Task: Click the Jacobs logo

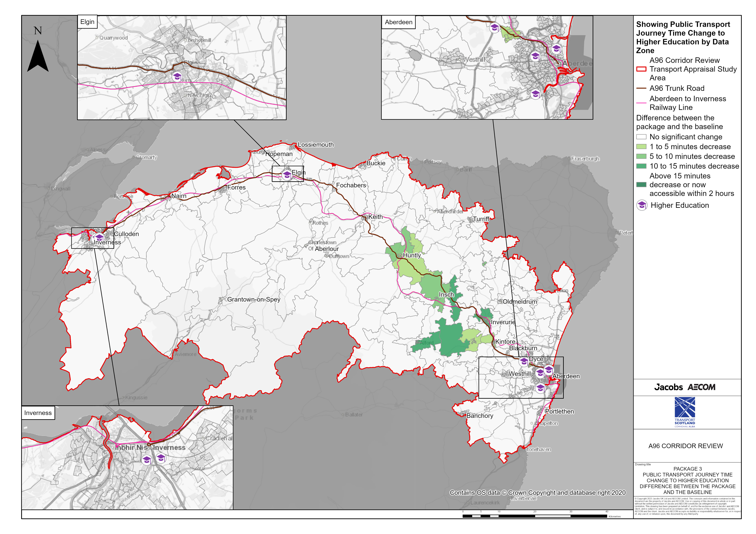Action: [668, 387]
